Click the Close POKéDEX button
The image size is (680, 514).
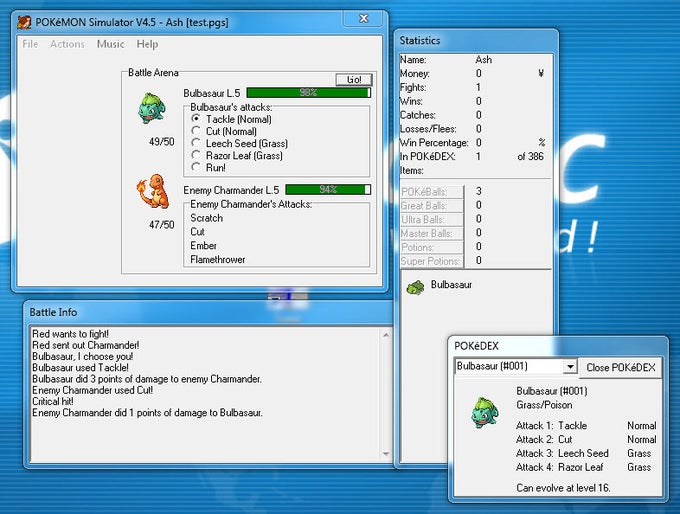(x=621, y=367)
